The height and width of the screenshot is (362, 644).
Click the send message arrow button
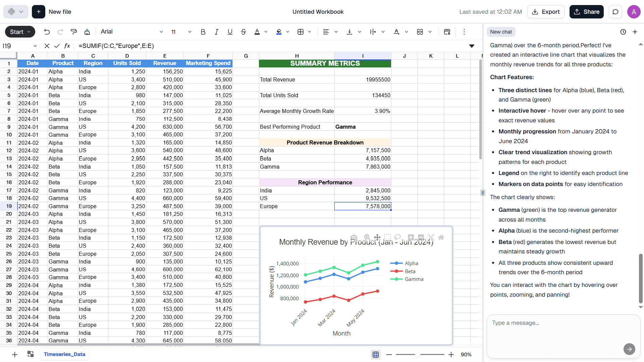629,349
